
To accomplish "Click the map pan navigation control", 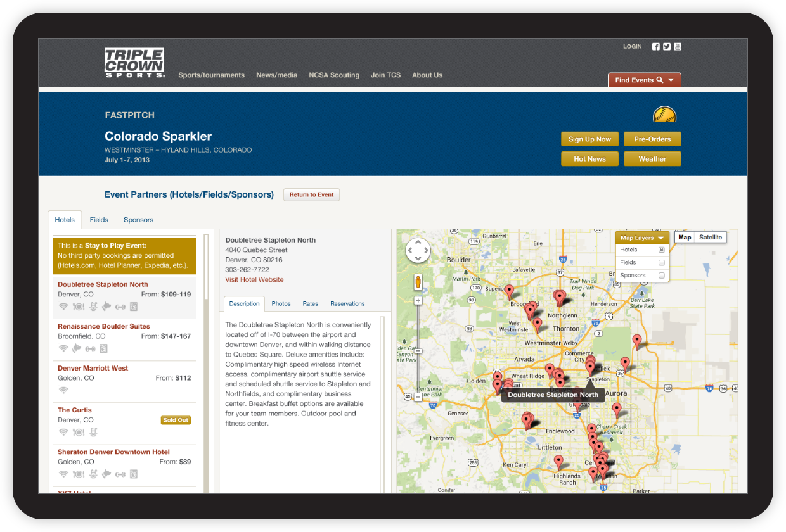I will pos(418,251).
